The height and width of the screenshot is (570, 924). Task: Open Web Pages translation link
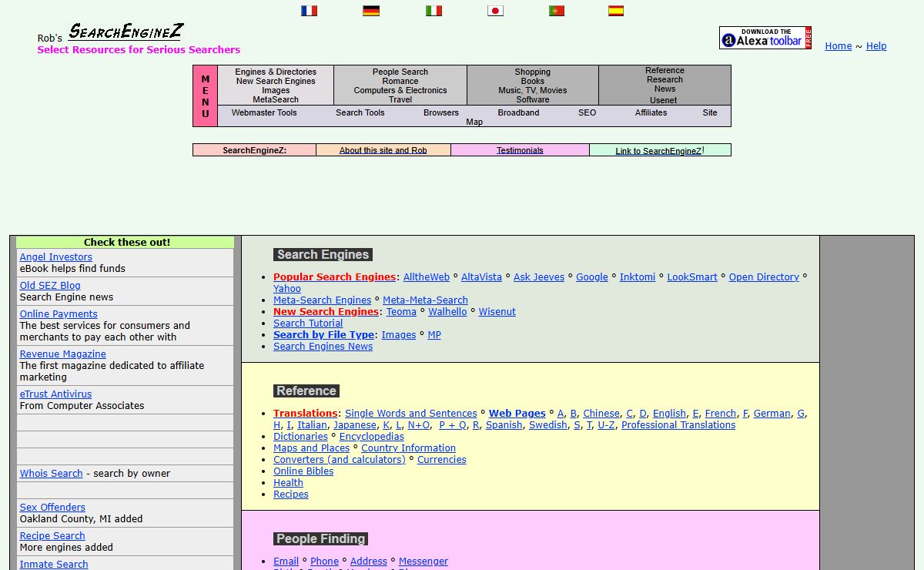coord(517,414)
